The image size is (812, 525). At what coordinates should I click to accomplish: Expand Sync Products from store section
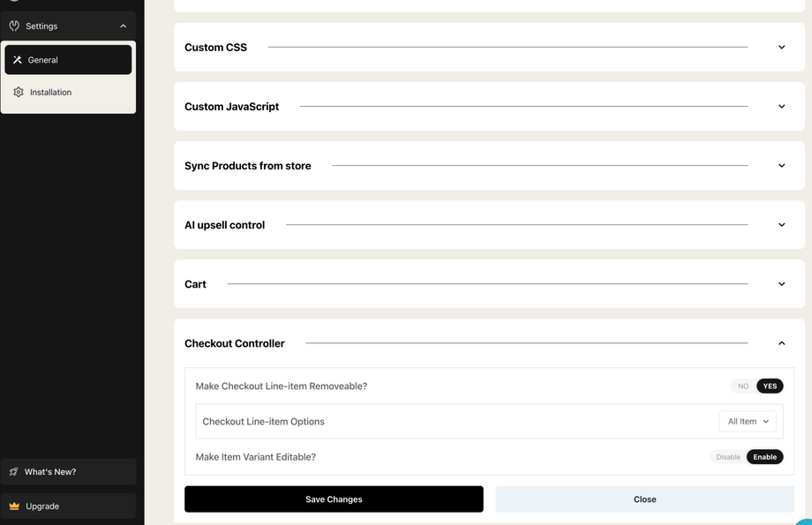point(781,166)
